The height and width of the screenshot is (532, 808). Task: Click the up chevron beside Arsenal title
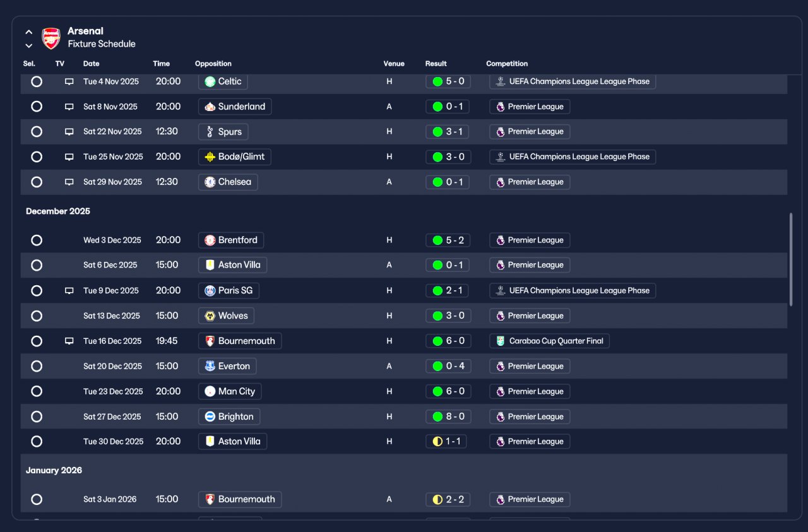coord(28,32)
